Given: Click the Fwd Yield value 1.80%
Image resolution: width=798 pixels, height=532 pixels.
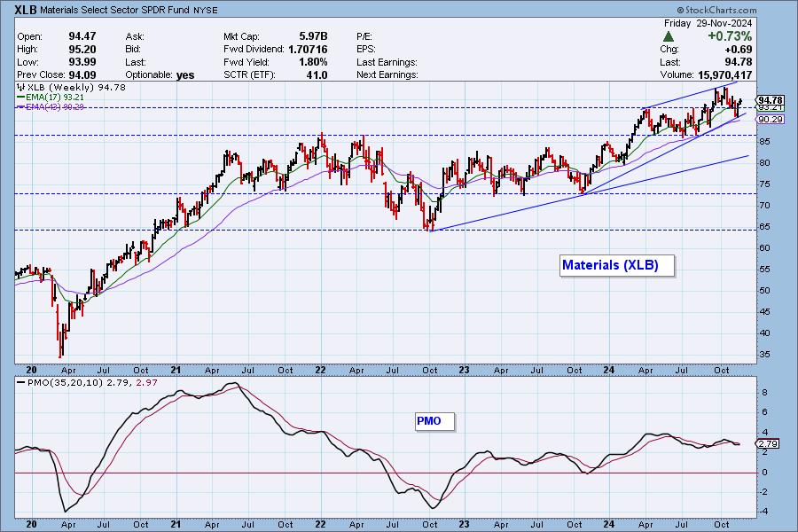Looking at the screenshot, I should click(313, 62).
